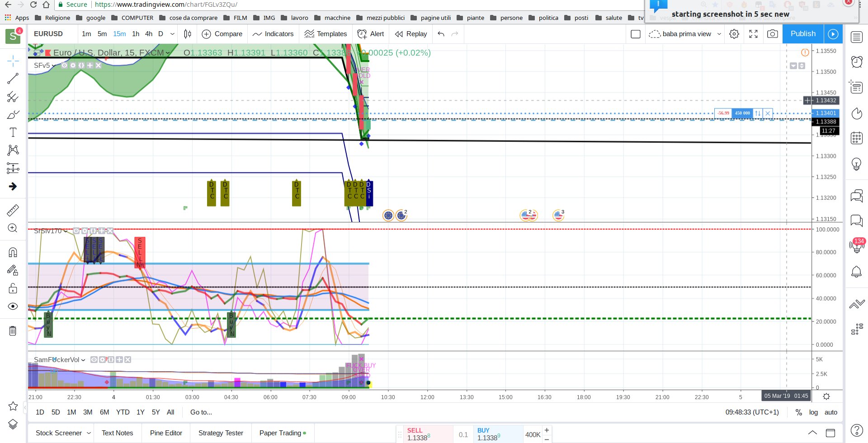Expand the SFv5 indicator menu arrow
Viewport: 868px width, 443px height.
pos(54,66)
